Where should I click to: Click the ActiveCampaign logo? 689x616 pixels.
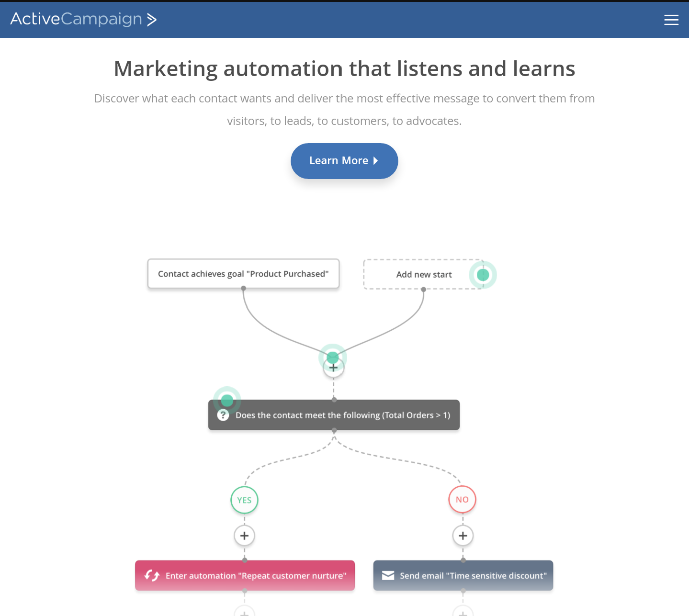[x=84, y=19]
